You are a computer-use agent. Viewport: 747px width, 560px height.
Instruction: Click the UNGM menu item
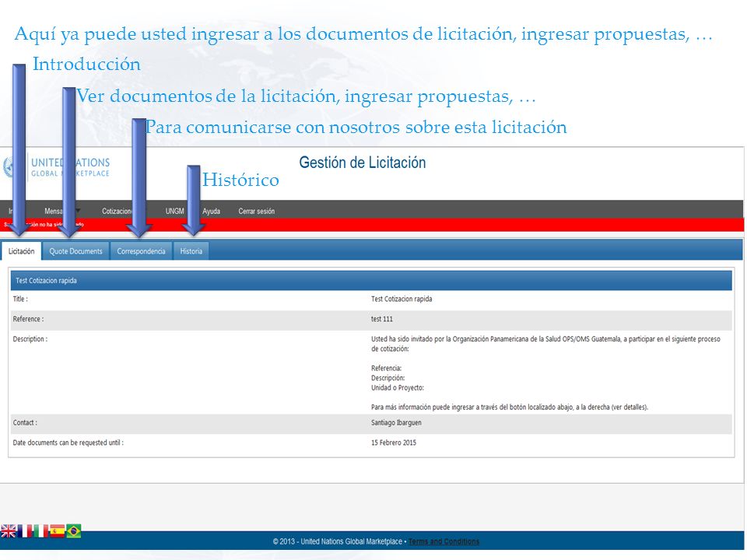click(x=174, y=211)
